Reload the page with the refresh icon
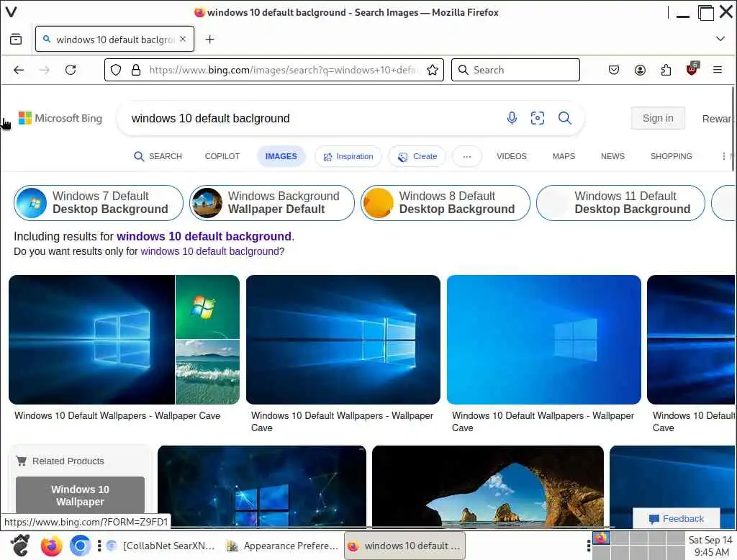Image resolution: width=737 pixels, height=560 pixels. [71, 70]
